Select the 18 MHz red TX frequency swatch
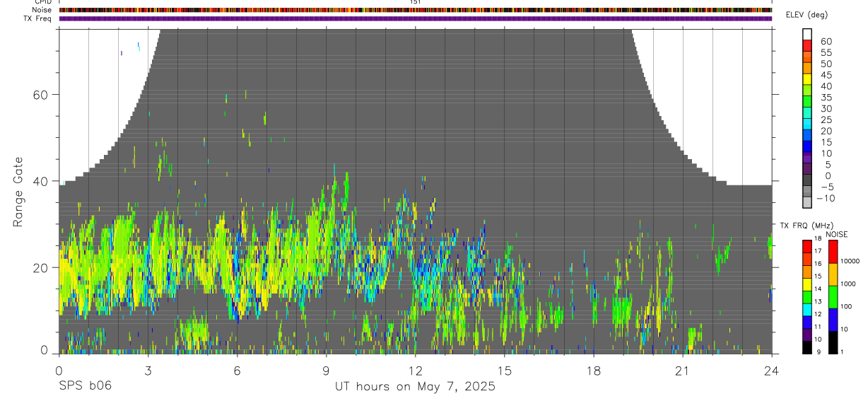 tap(807, 245)
